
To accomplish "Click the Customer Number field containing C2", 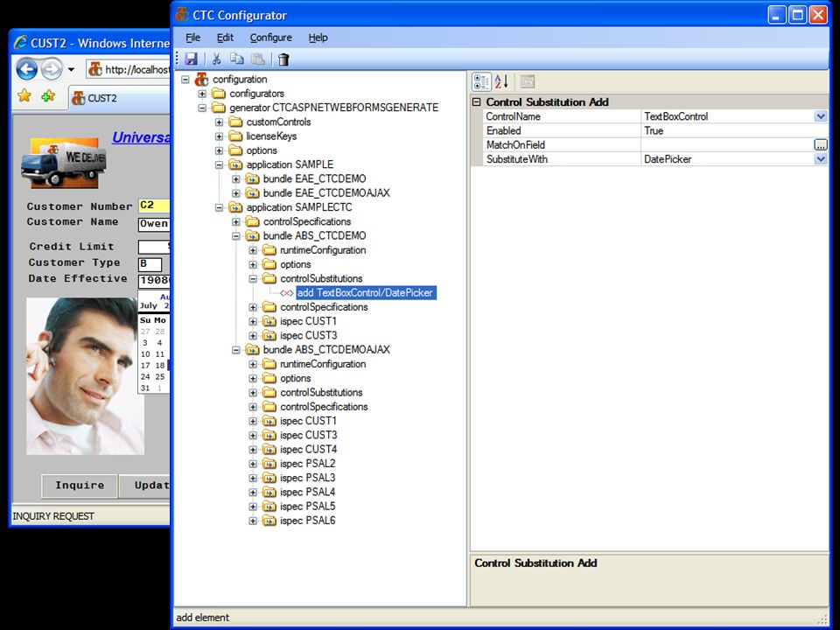I will click(x=154, y=205).
